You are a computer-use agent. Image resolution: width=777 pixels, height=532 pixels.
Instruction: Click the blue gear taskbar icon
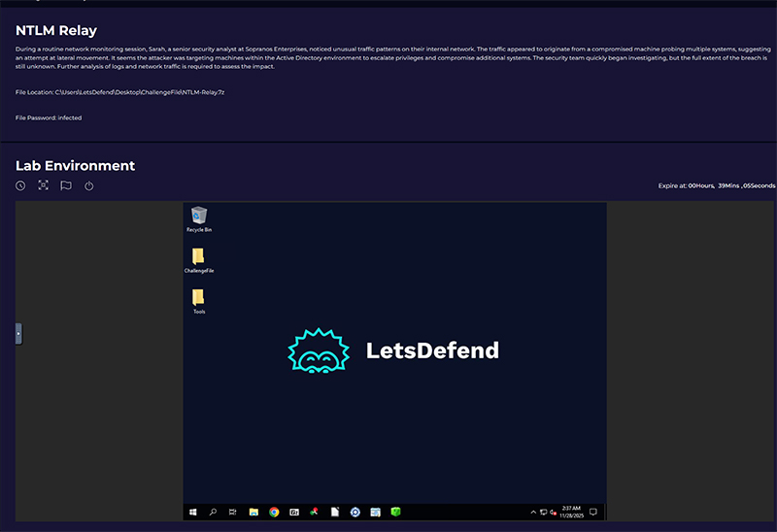point(355,512)
